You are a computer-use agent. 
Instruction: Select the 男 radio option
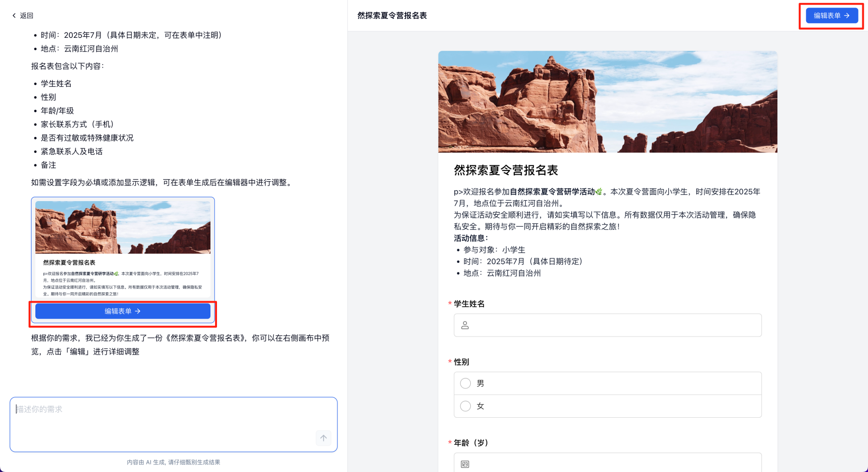point(466,383)
